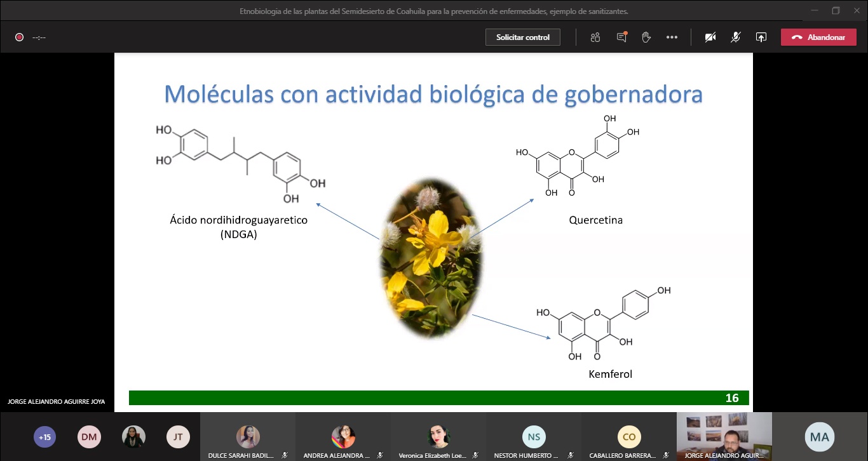This screenshot has height=461, width=868.
Task: Select Jorge Alejandro's video tile
Action: pyautogui.click(x=724, y=436)
